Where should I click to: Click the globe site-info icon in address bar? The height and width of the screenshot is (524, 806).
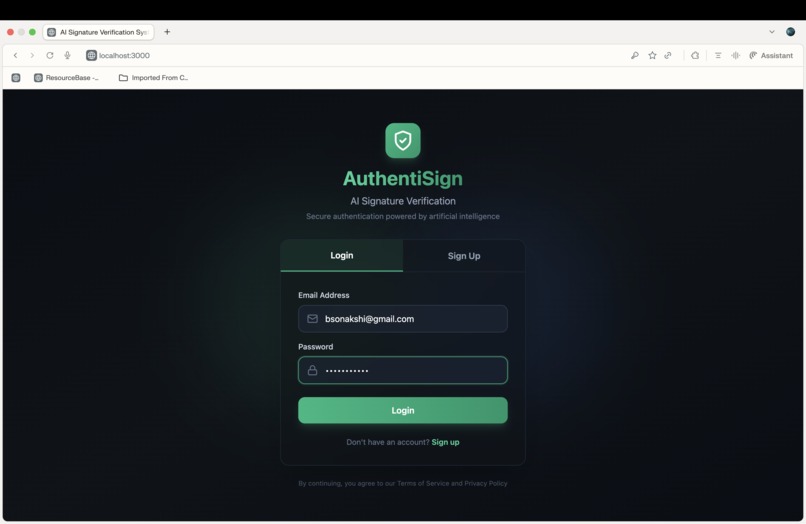pyautogui.click(x=91, y=56)
